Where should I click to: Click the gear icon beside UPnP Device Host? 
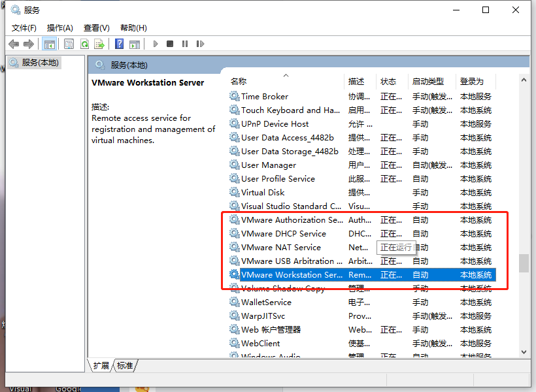pyautogui.click(x=234, y=123)
